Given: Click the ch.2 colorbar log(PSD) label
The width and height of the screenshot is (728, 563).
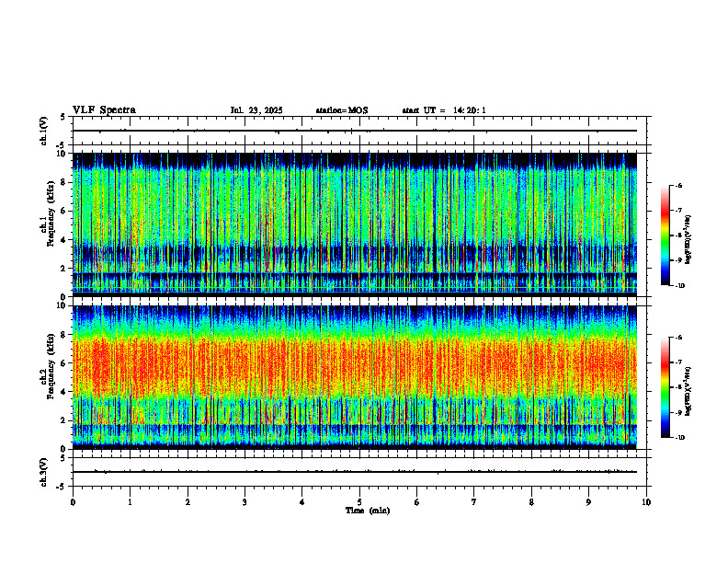Looking at the screenshot, I should click(x=688, y=391).
